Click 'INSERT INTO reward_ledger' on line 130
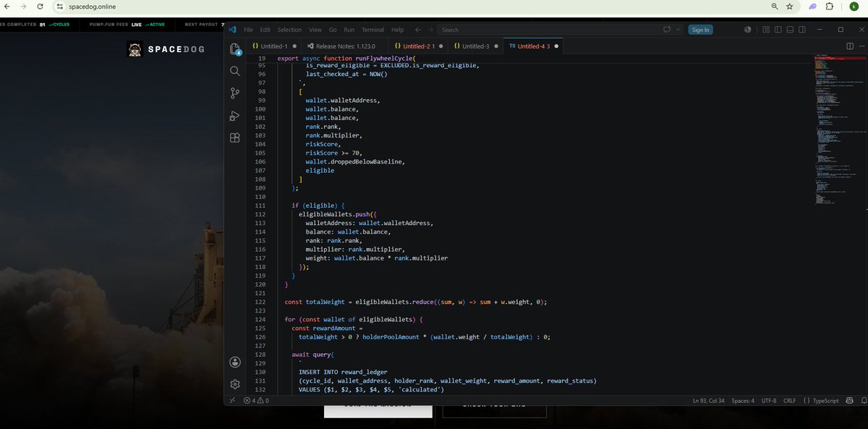 [344, 372]
